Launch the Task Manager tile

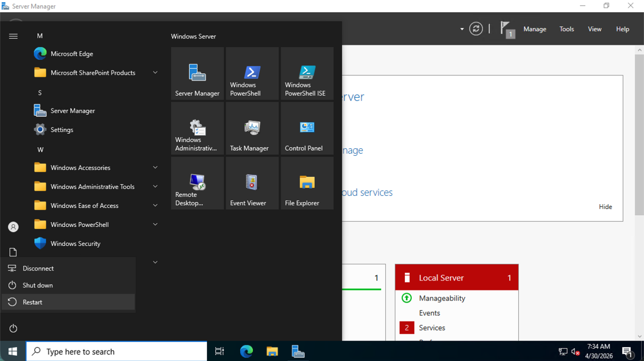(252, 128)
